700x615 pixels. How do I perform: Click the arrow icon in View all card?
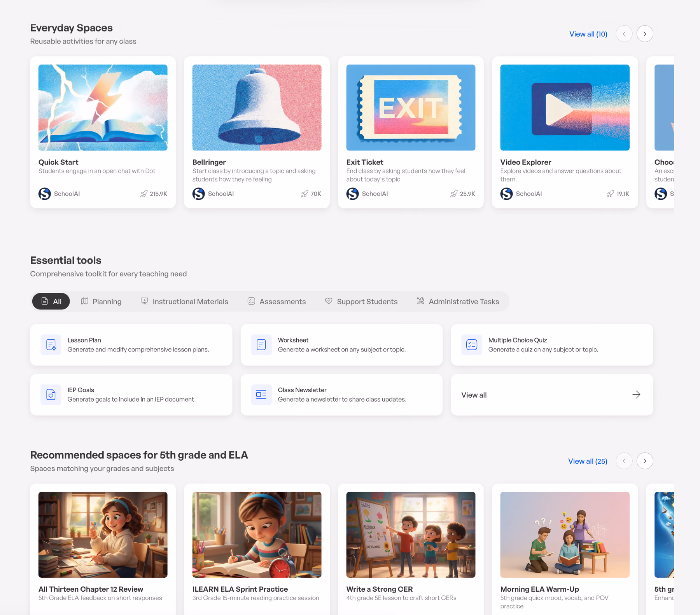[x=636, y=395]
